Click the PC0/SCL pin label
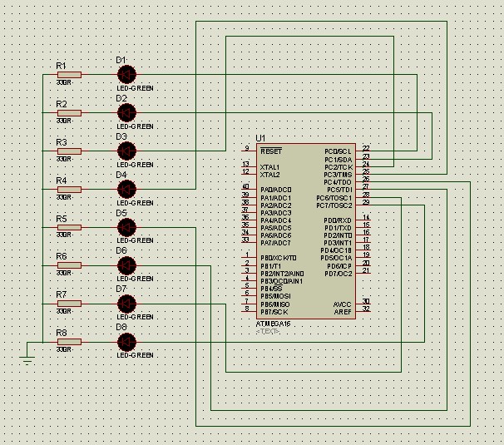The width and height of the screenshot is (504, 445). (x=338, y=151)
